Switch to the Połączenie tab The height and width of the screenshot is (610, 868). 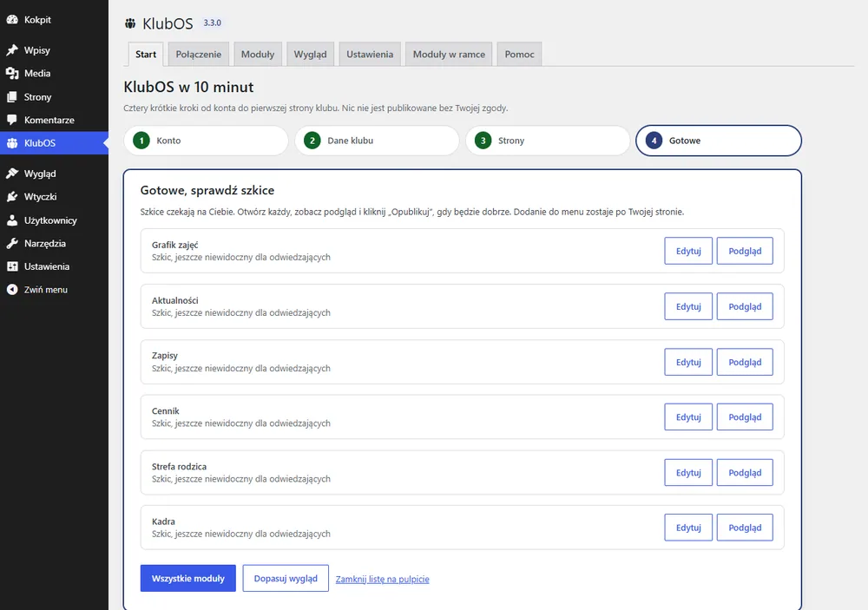(198, 55)
